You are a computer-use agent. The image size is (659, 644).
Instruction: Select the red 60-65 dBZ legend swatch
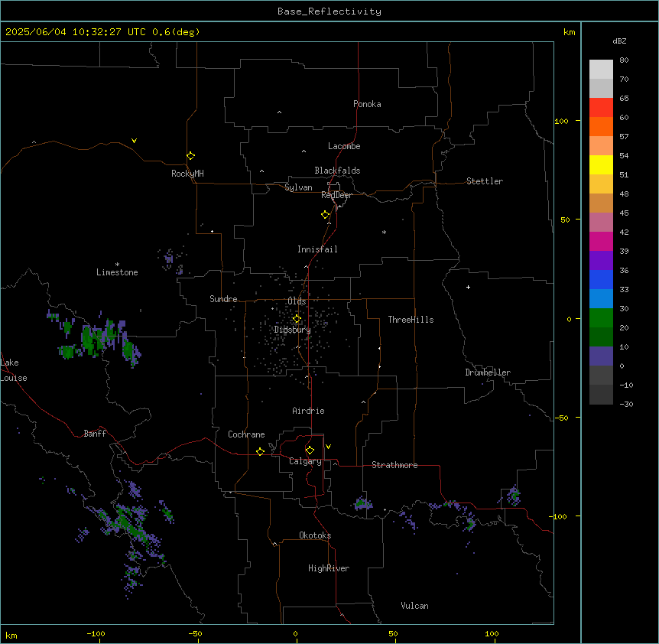[601, 108]
